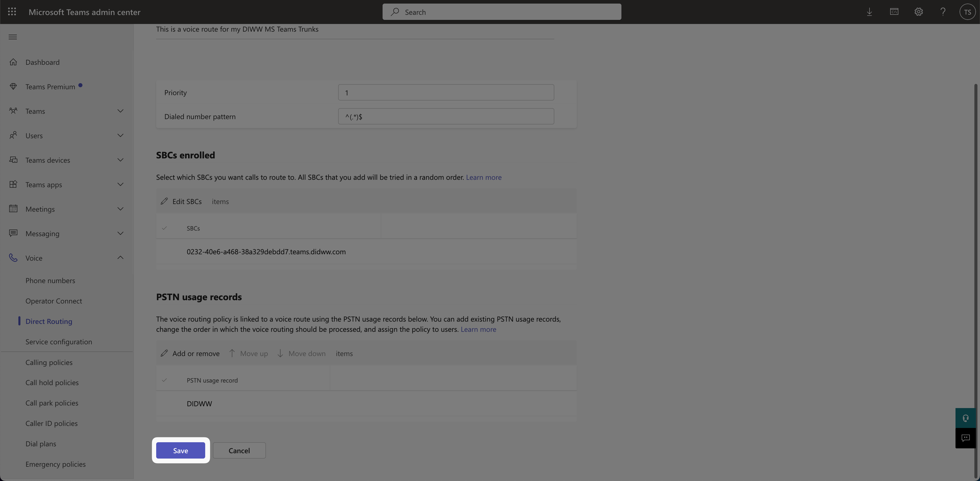Click the Move down arrow icon
Viewport: 980px width, 481px height.
pos(280,353)
